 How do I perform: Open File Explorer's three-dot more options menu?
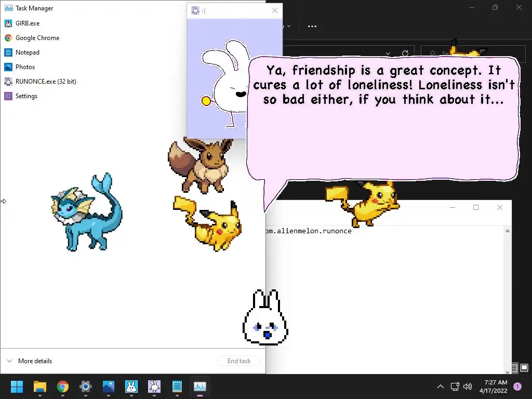(x=312, y=26)
